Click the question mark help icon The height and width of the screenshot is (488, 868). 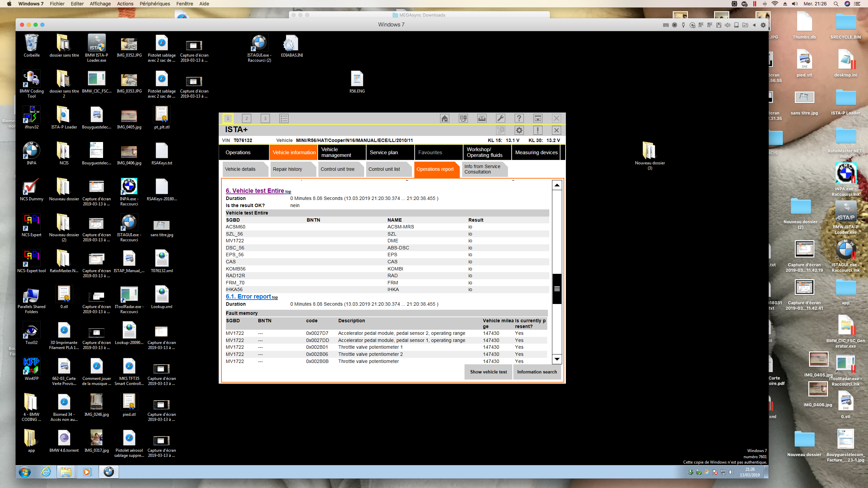519,118
